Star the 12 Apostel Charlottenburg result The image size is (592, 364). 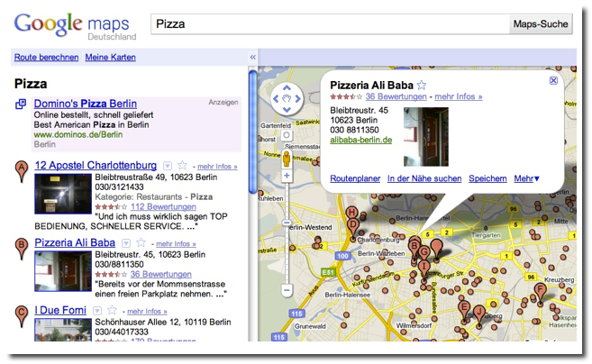(182, 165)
